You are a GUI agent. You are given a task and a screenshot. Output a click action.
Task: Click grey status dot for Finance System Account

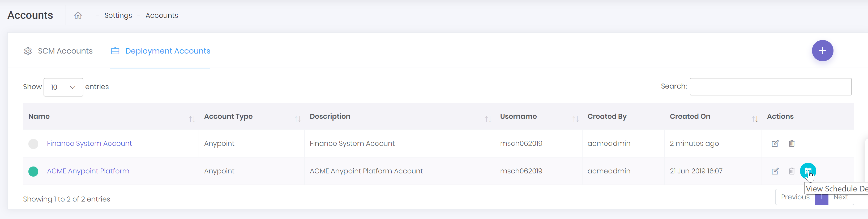pos(33,144)
